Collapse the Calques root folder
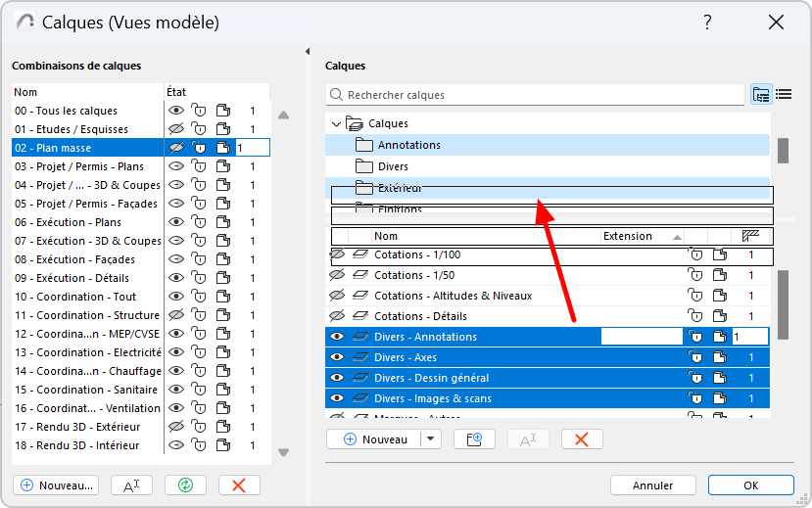The height and width of the screenshot is (508, 812). (x=337, y=124)
